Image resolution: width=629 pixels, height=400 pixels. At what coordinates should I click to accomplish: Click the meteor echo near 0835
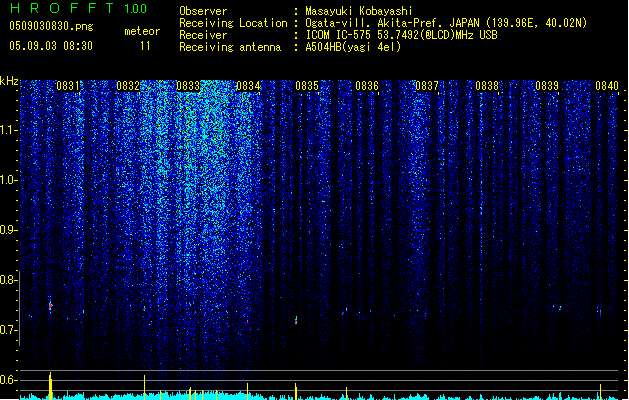pos(296,320)
